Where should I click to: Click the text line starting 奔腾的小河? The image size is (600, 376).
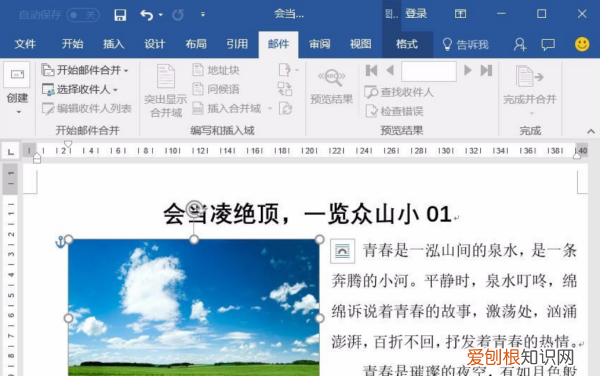click(454, 282)
